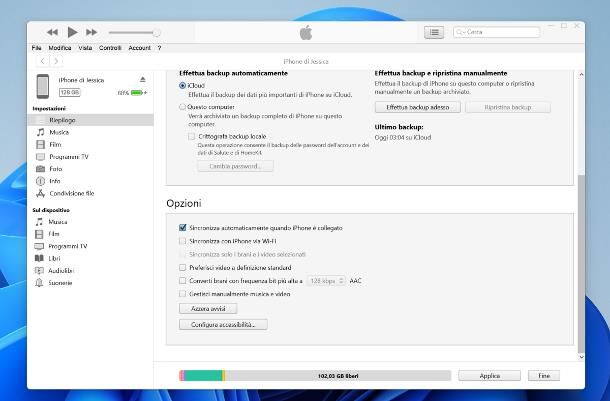The width and height of the screenshot is (610, 401).
Task: Click the Azzera avvisi button
Action: 208,308
